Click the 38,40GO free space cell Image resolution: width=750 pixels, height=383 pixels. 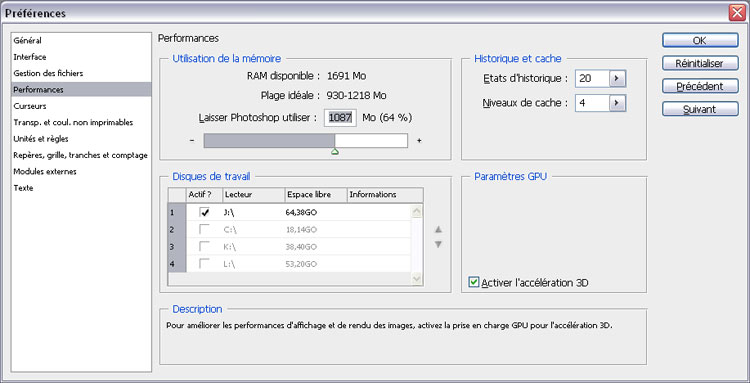301,247
